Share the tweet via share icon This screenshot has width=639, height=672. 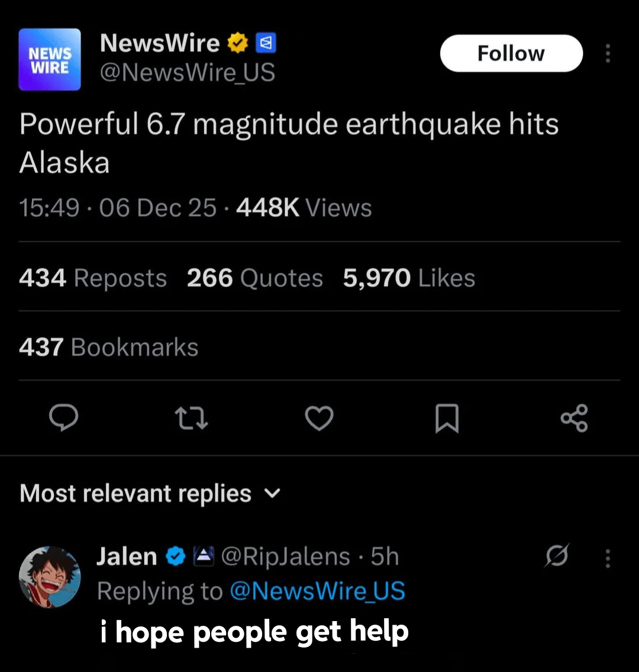point(574,418)
